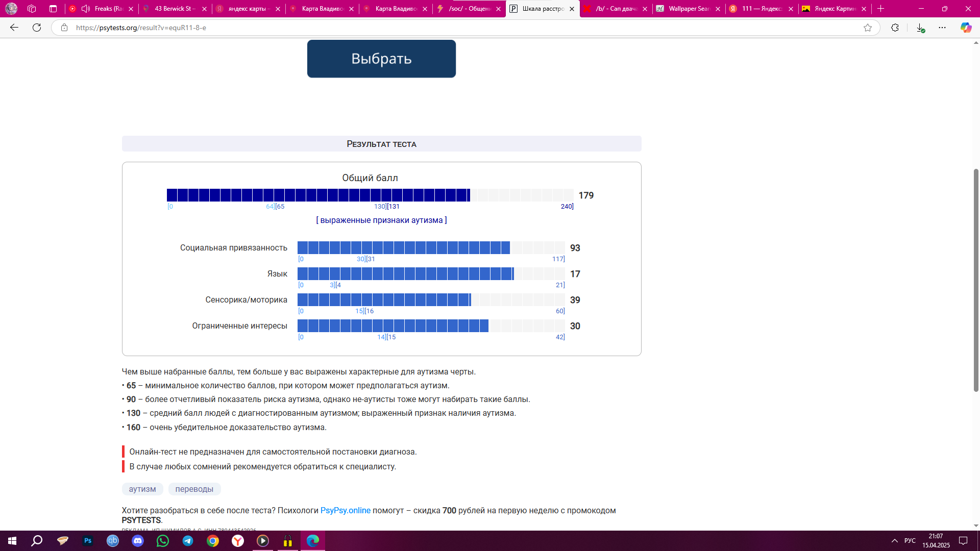Open browser extensions puzzle icon
This screenshot has width=980, height=551.
pyautogui.click(x=895, y=28)
